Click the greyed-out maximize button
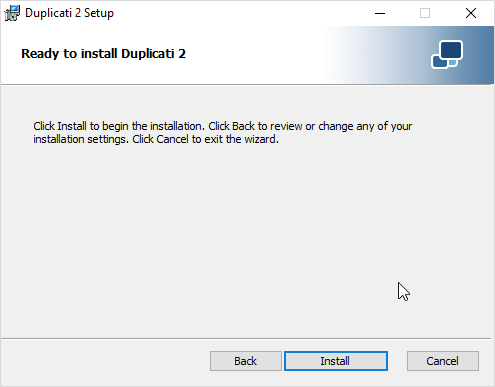 [x=425, y=13]
